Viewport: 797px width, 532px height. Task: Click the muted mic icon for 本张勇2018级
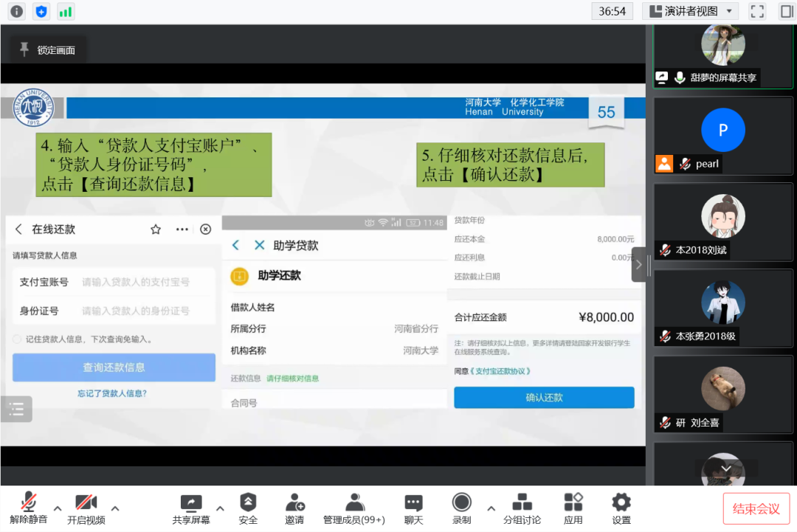click(x=666, y=336)
